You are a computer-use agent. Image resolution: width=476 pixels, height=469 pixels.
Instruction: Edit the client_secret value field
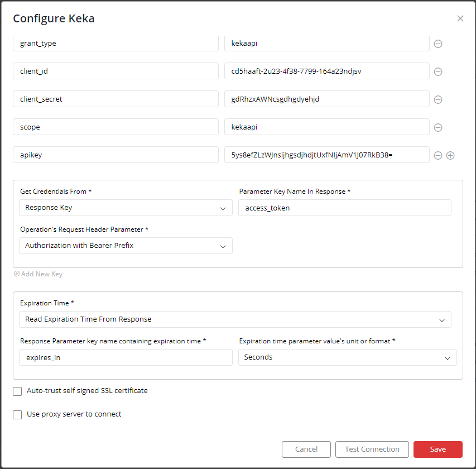(326, 99)
